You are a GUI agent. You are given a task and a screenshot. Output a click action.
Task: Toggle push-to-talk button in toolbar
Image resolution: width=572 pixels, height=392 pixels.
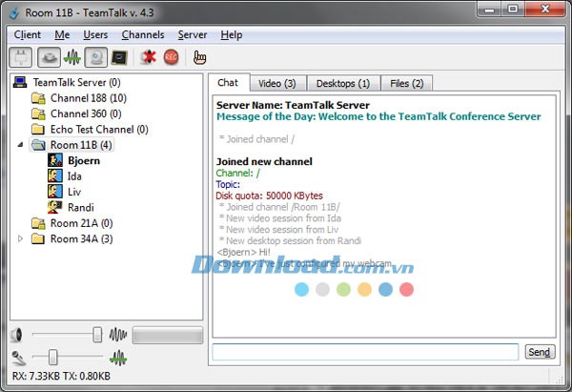[x=46, y=57]
